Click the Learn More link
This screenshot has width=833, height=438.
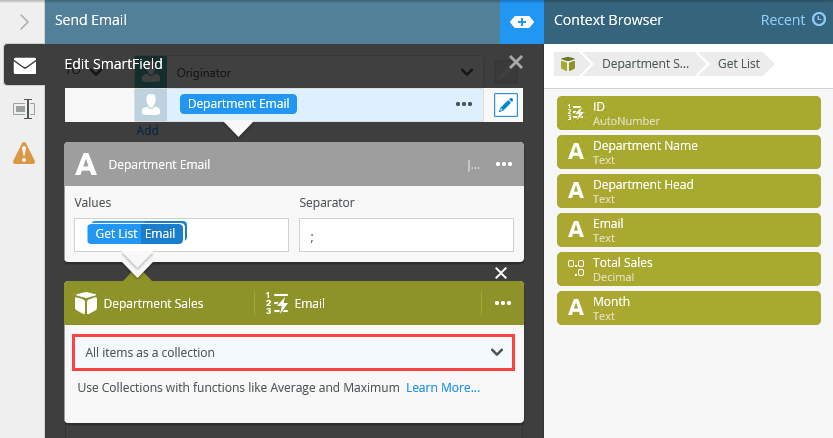[x=442, y=387]
